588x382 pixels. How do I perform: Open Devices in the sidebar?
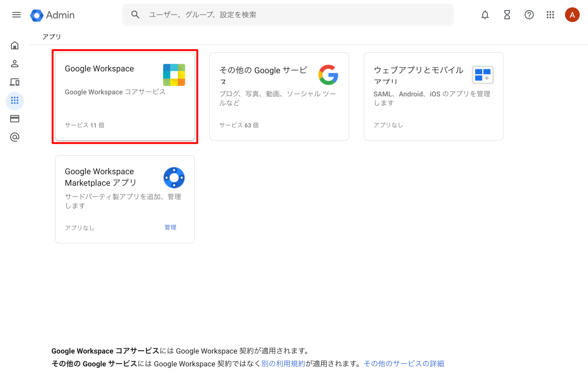click(x=15, y=82)
